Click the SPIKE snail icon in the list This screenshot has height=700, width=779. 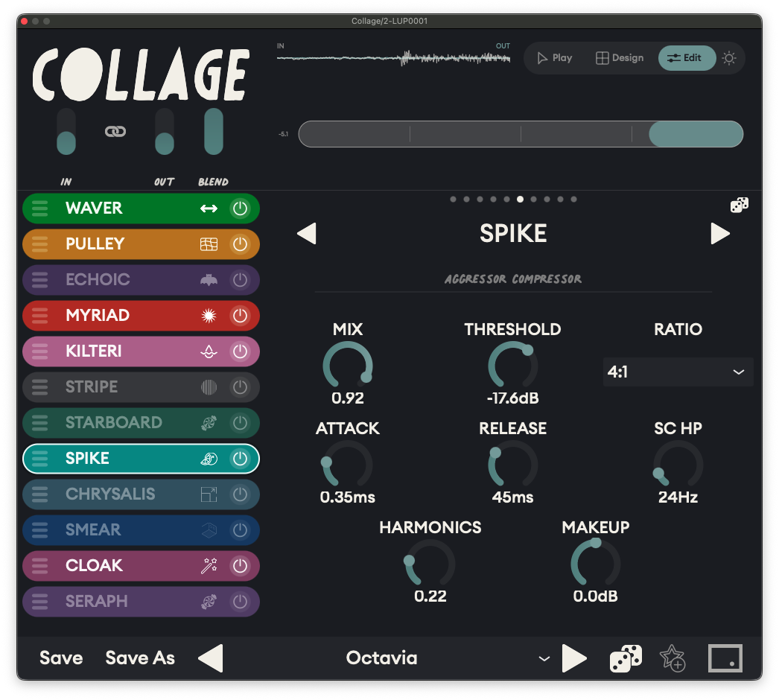tap(209, 459)
